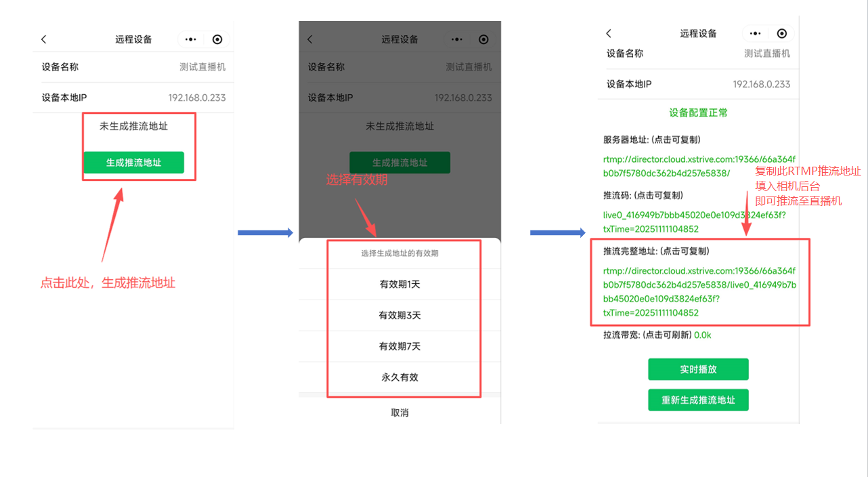Click the 设备配置正常 status text
Screen dimensions: 868x477
(698, 113)
